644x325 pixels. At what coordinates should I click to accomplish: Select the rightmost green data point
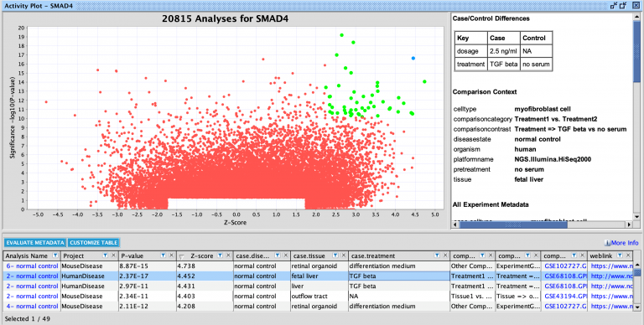tap(424, 81)
